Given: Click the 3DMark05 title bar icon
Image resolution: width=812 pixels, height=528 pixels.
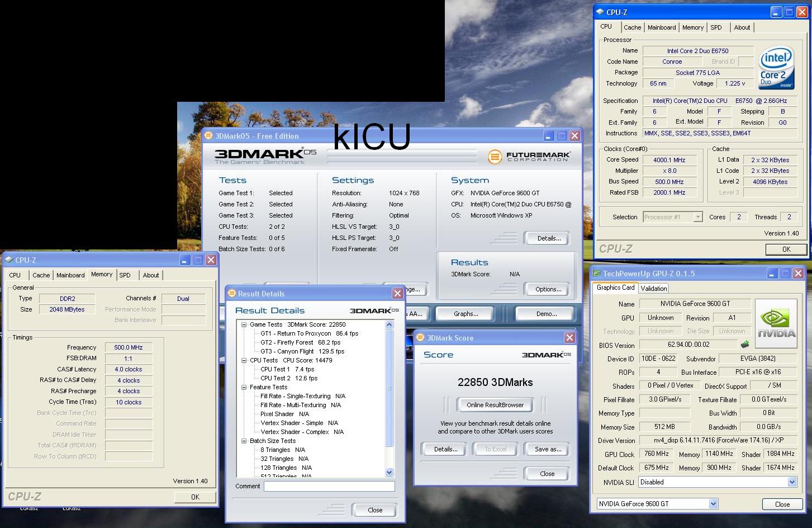Looking at the screenshot, I should tap(208, 135).
